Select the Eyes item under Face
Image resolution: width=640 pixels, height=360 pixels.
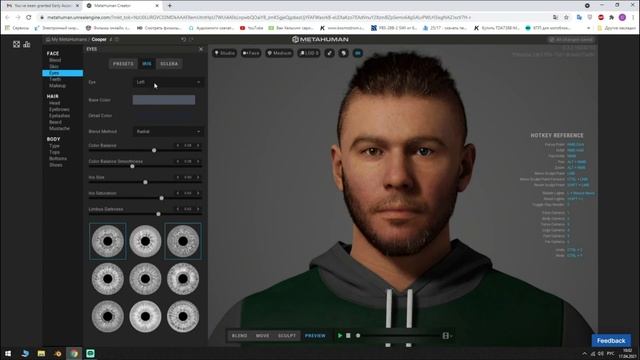[62, 73]
